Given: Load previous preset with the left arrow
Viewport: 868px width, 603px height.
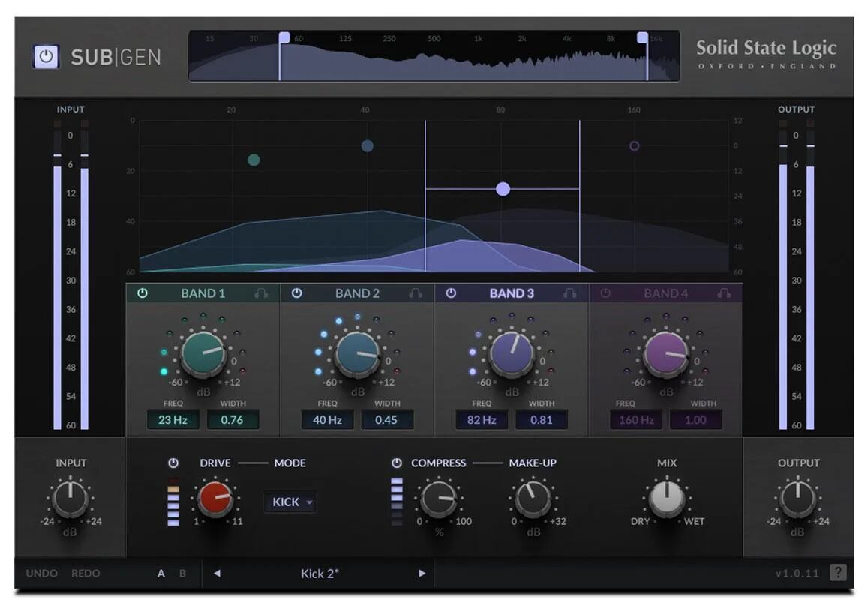Looking at the screenshot, I should tap(216, 573).
